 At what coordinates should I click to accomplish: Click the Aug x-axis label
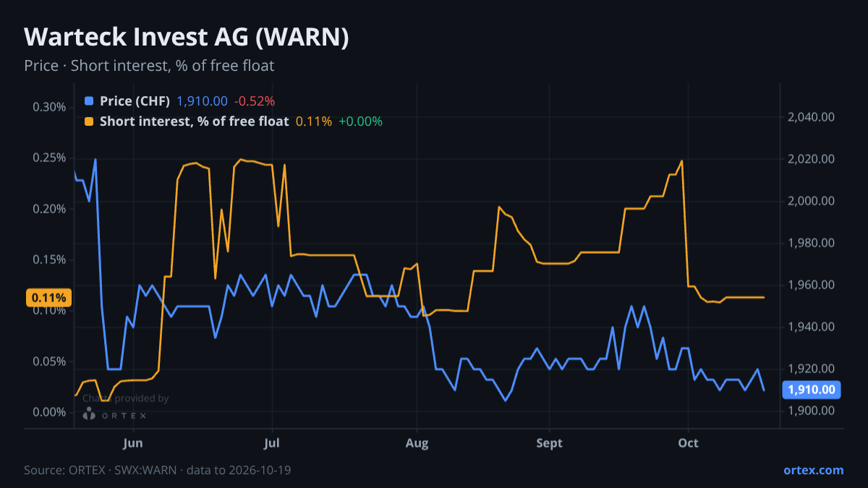(x=417, y=443)
